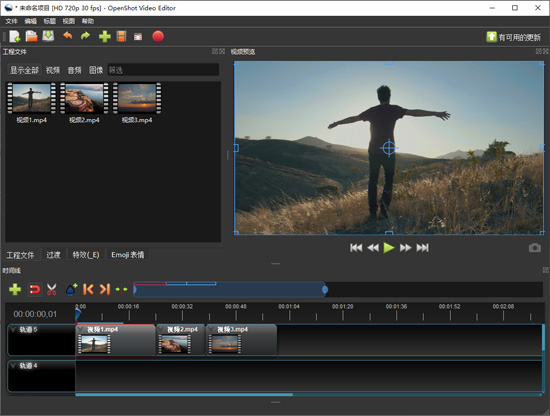
Task: Click the New Project toolbar icon
Action: tap(14, 36)
